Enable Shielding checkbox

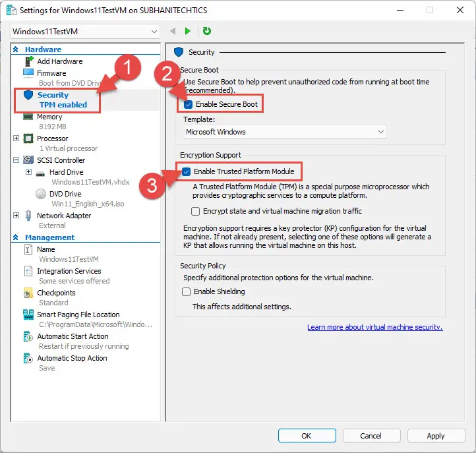click(186, 291)
